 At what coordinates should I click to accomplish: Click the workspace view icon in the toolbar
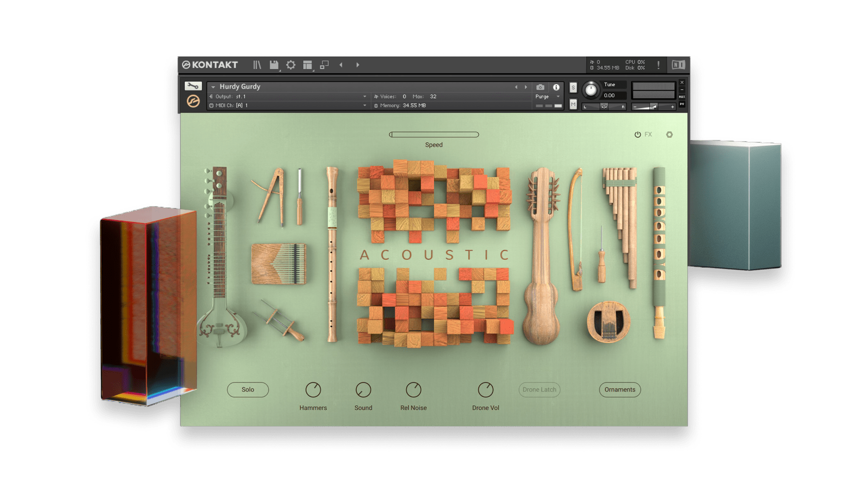tap(308, 65)
